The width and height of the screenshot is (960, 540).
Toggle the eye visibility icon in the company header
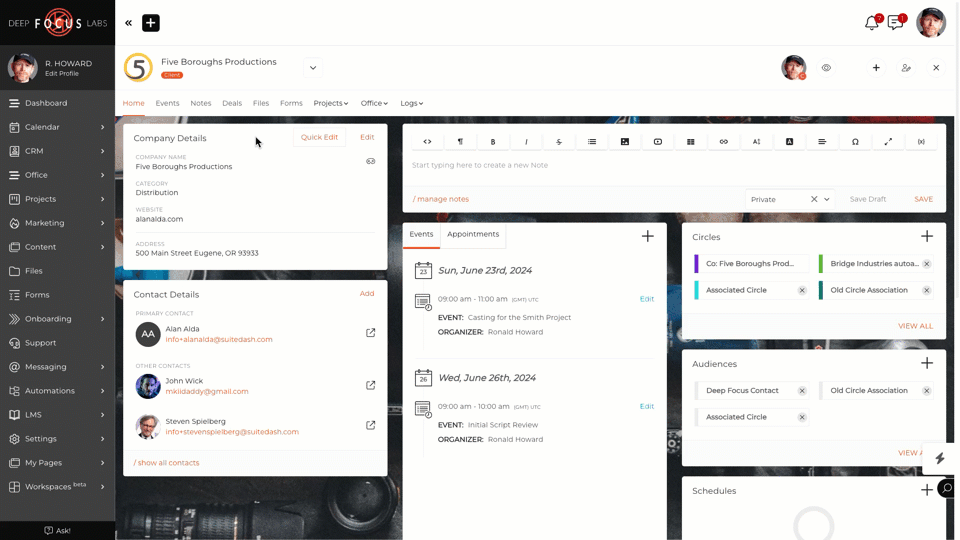[826, 68]
